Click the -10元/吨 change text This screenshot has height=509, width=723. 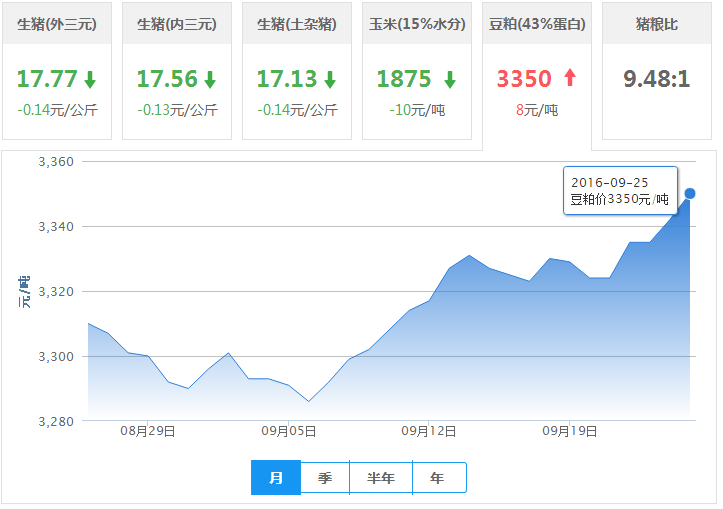pos(417,110)
